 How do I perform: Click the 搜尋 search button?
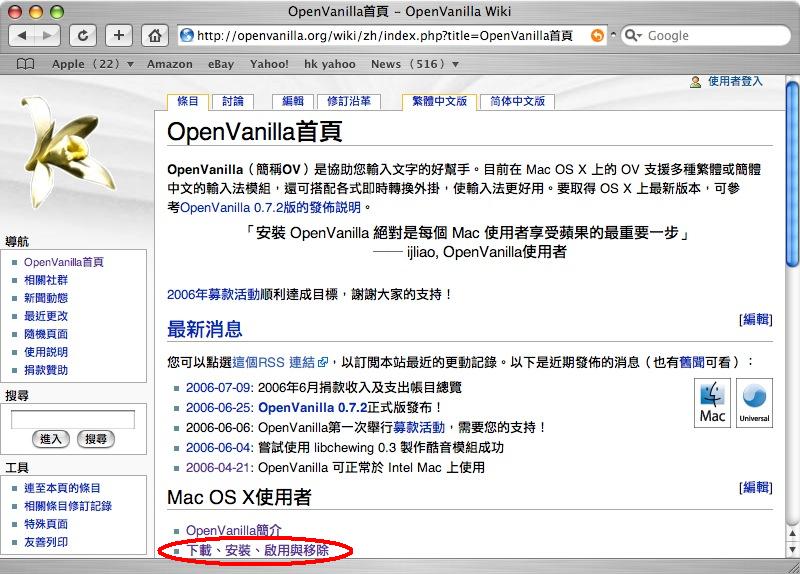[x=95, y=439]
